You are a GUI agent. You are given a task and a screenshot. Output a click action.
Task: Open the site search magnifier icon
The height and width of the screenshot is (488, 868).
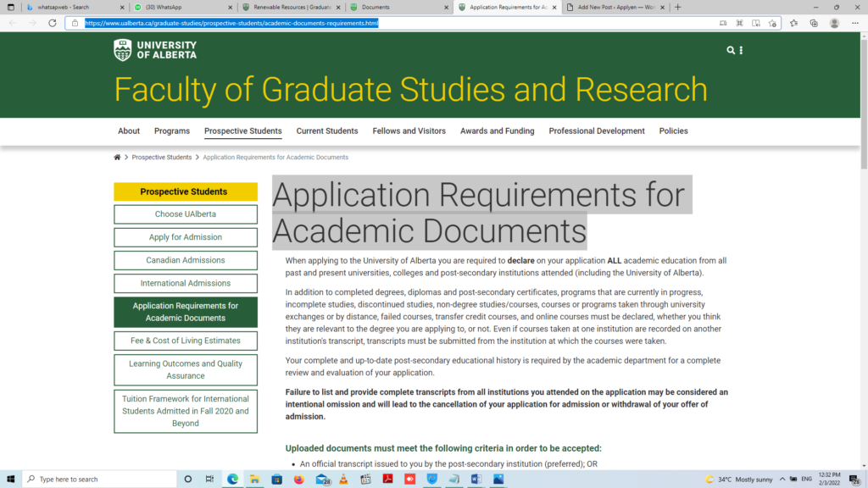coord(731,50)
